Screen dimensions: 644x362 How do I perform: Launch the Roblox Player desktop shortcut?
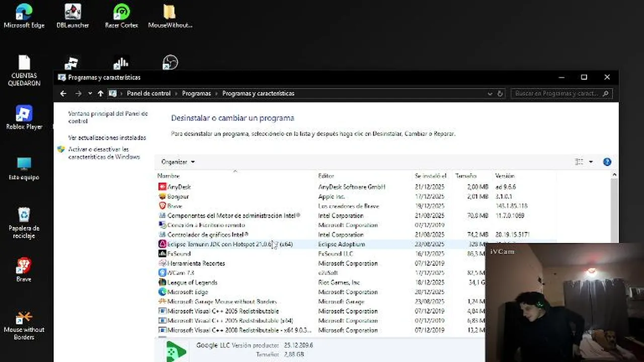click(24, 118)
